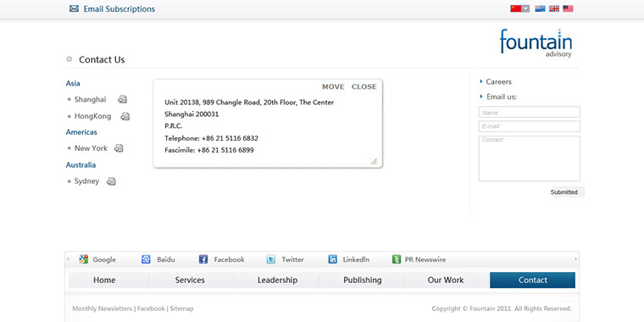Open the China flag language dropdown arrow
Viewport: 644px width, 322px height.
tap(525, 8)
